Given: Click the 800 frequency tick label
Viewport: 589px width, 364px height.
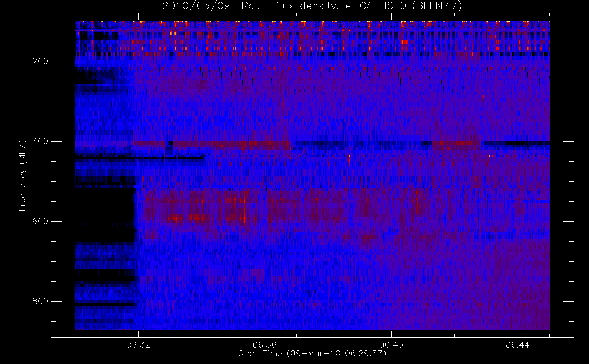Looking at the screenshot, I should tap(40, 301).
